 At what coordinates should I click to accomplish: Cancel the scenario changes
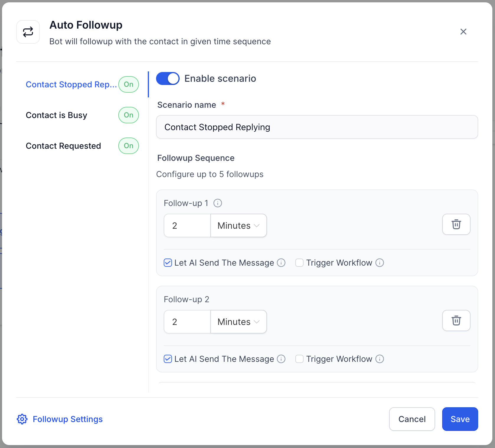[x=412, y=419]
